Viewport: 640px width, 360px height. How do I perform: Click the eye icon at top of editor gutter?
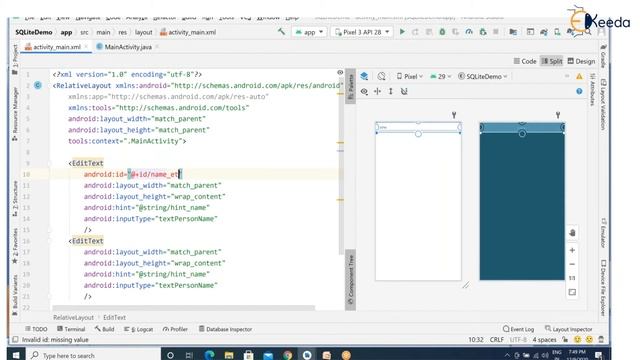(340, 73)
